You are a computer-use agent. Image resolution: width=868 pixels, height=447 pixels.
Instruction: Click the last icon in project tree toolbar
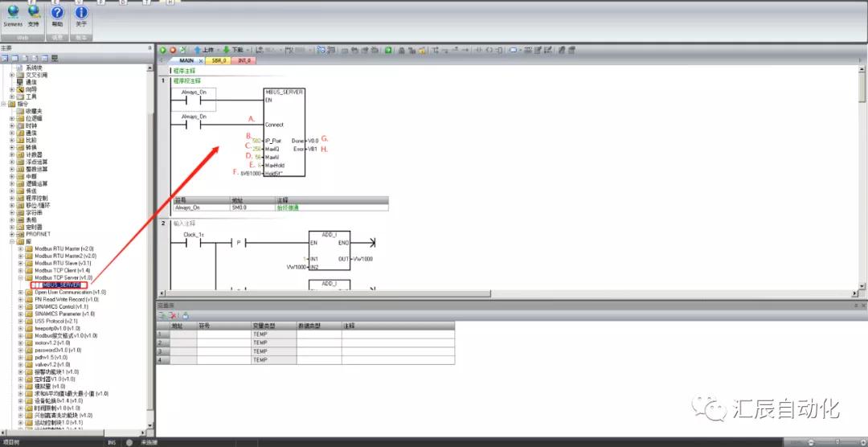55,58
